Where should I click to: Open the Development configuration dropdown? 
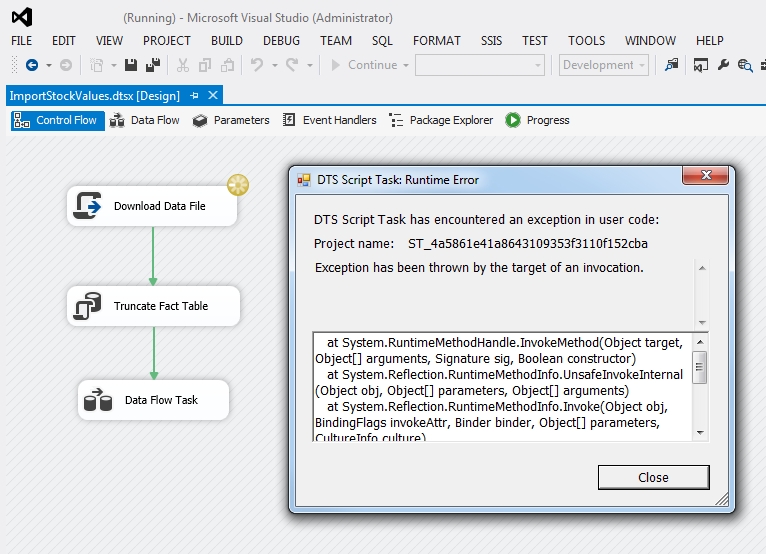pos(603,65)
